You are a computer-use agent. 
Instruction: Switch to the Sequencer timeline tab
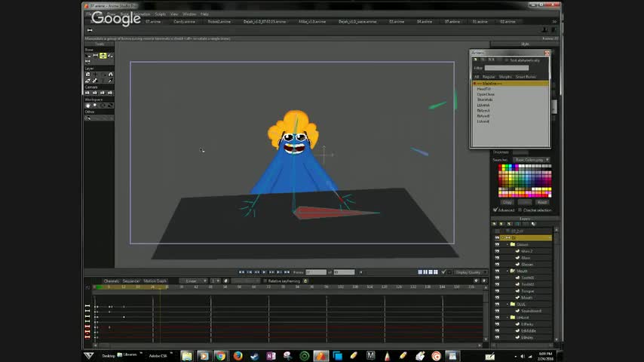click(131, 281)
